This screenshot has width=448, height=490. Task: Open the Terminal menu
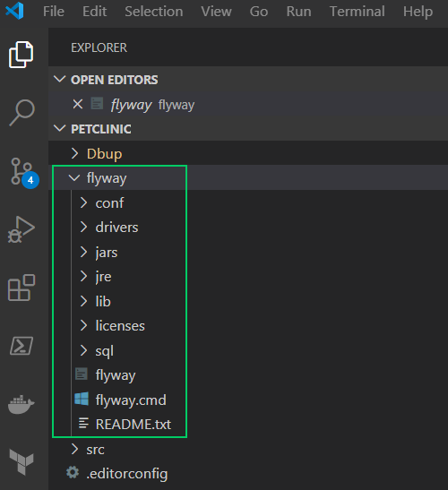tap(357, 12)
